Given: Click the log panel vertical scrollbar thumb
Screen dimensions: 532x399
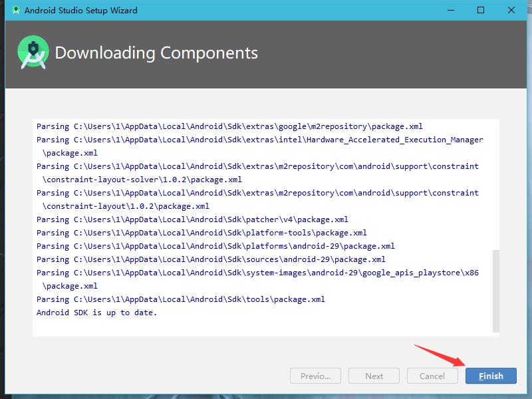Looking at the screenshot, I should [x=496, y=291].
